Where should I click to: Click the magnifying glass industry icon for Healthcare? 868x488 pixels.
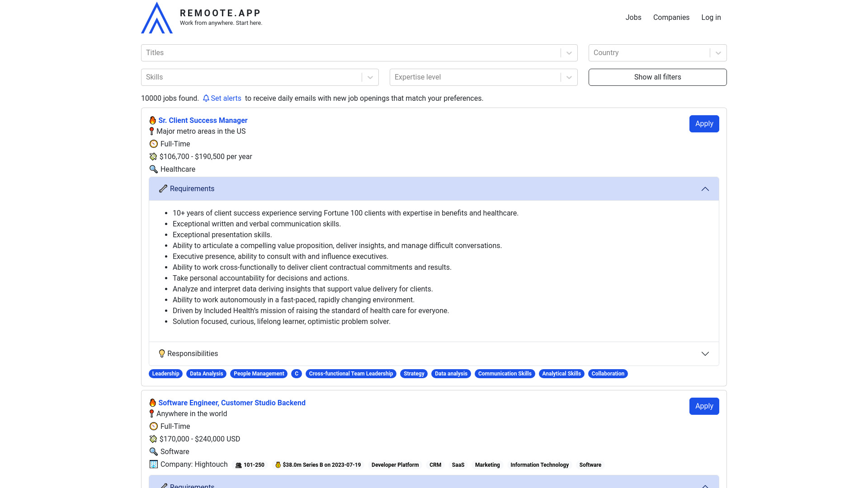[154, 169]
